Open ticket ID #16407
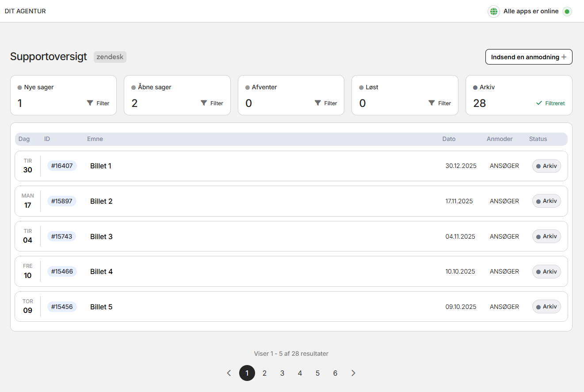The image size is (584, 392). pyautogui.click(x=62, y=166)
